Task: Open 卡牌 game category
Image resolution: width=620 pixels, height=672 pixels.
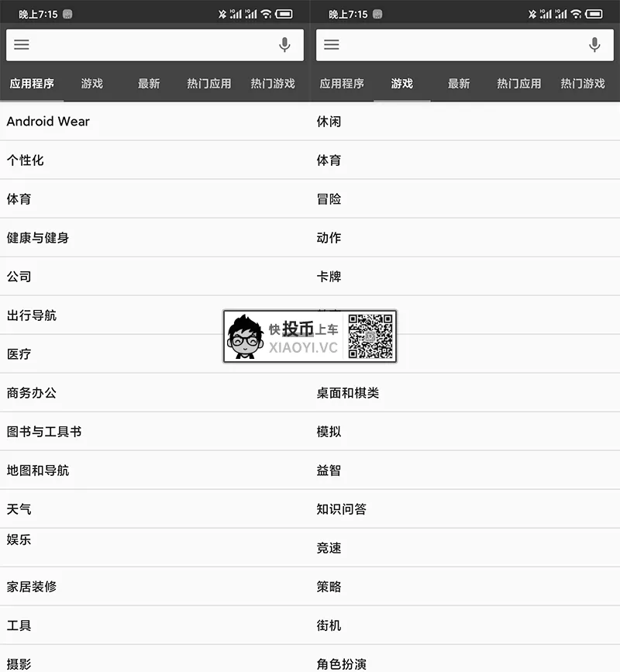Action: 465,277
